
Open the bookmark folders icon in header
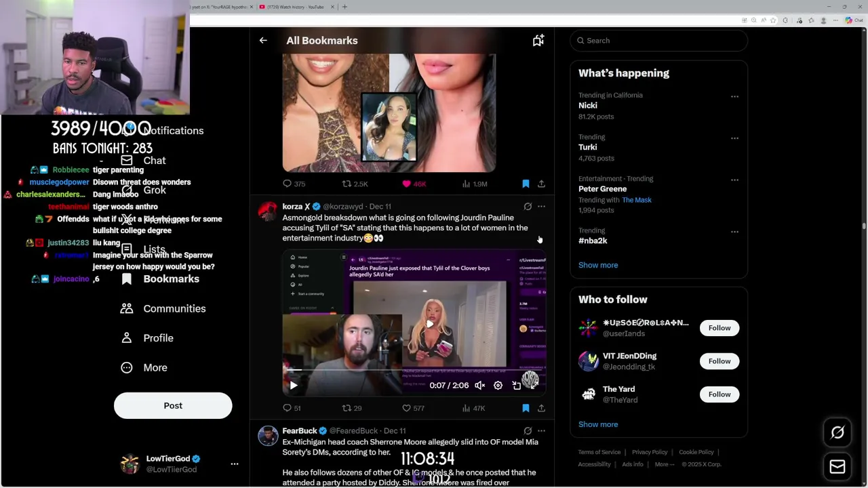(x=538, y=41)
